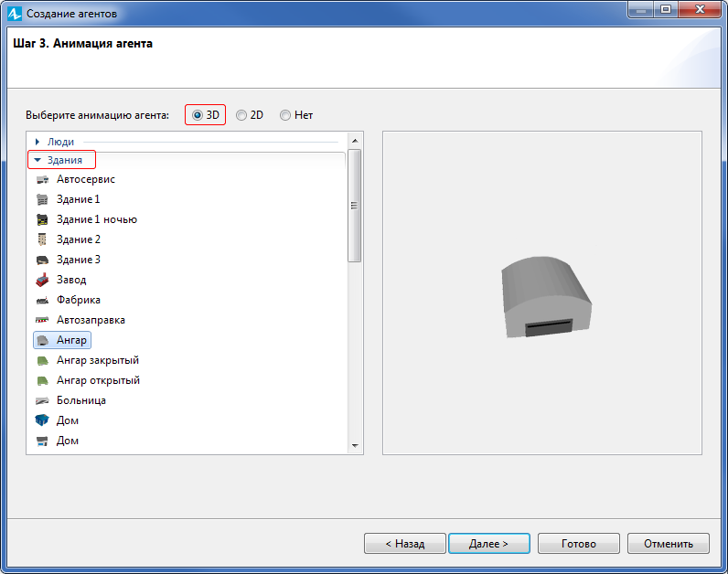Screen dimensions: 728x574
Task: Go back with the Назад button
Action: (x=405, y=543)
